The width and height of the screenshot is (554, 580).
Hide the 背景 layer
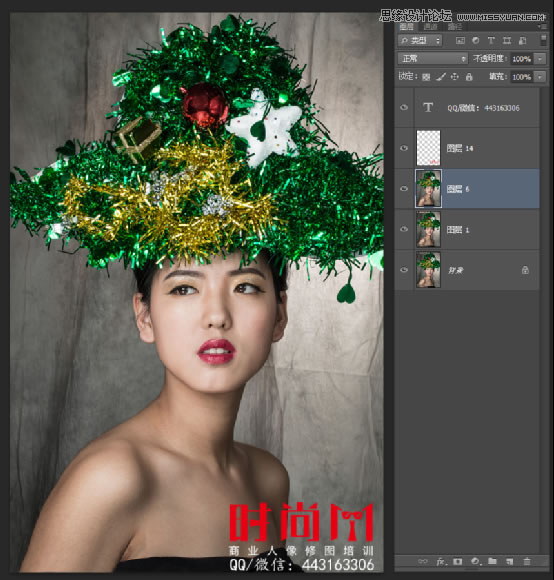(404, 270)
